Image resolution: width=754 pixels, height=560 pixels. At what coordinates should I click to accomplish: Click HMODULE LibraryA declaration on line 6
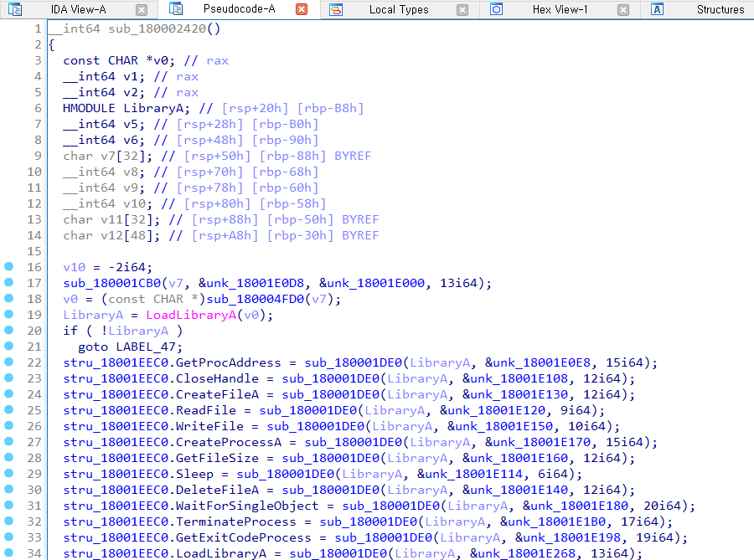click(x=127, y=109)
